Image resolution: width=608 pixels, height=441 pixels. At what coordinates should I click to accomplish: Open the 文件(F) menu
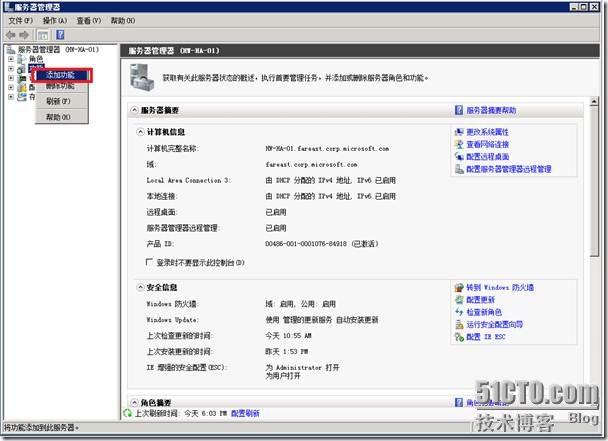21,21
